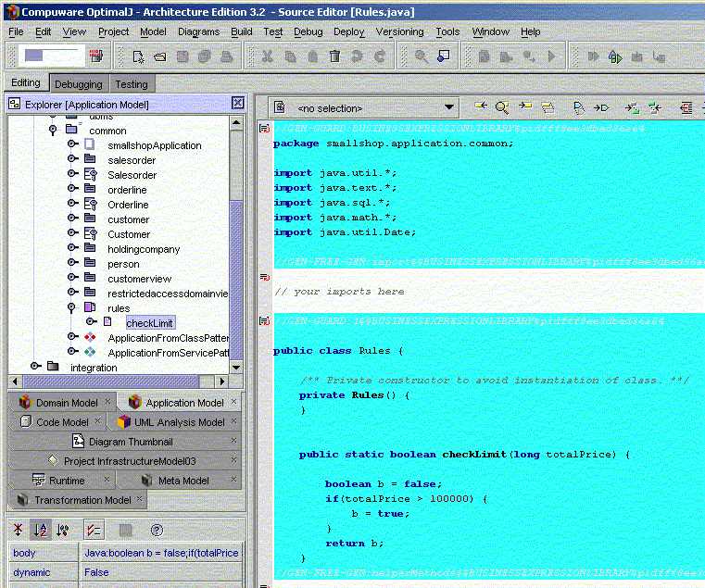705x588 pixels.
Task: Click the dynamic property value False
Action: pos(161,572)
